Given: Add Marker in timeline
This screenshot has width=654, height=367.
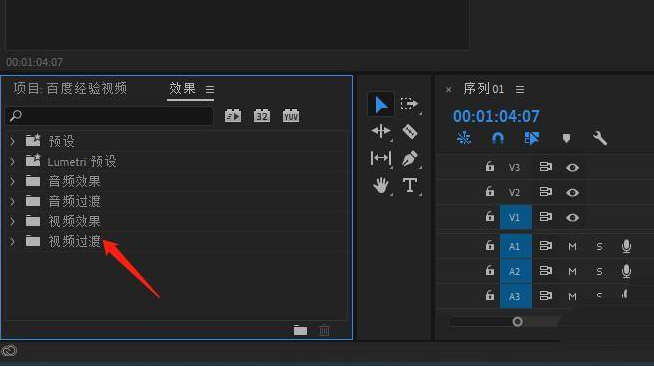Looking at the screenshot, I should pos(566,138).
